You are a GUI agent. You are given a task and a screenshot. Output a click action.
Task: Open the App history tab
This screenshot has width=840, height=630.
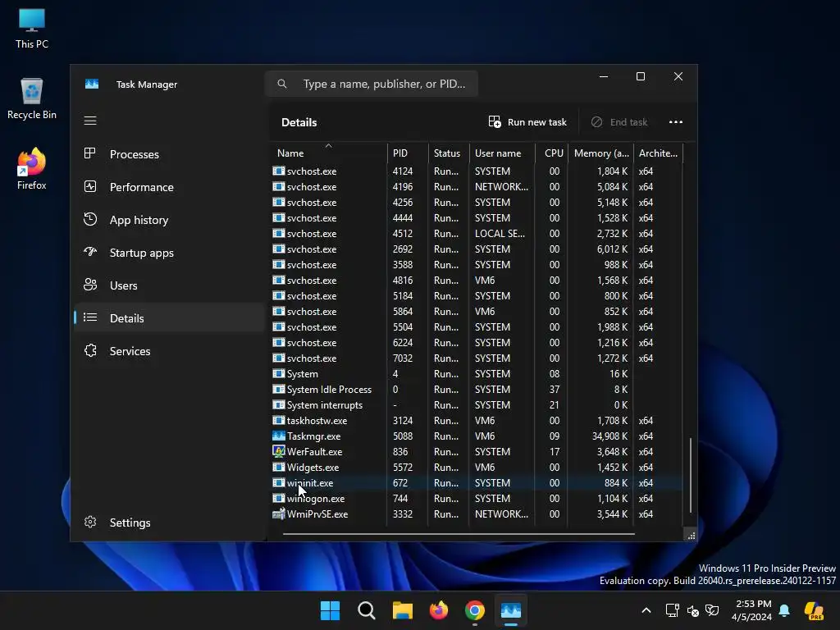(169, 220)
